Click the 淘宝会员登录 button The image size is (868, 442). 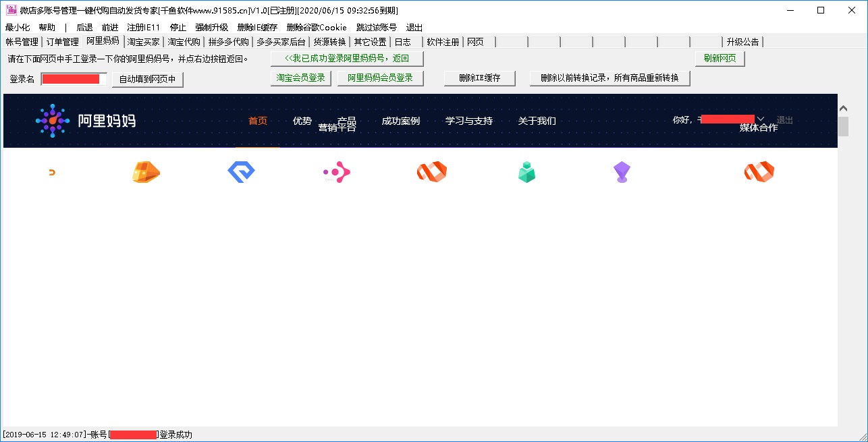point(301,78)
